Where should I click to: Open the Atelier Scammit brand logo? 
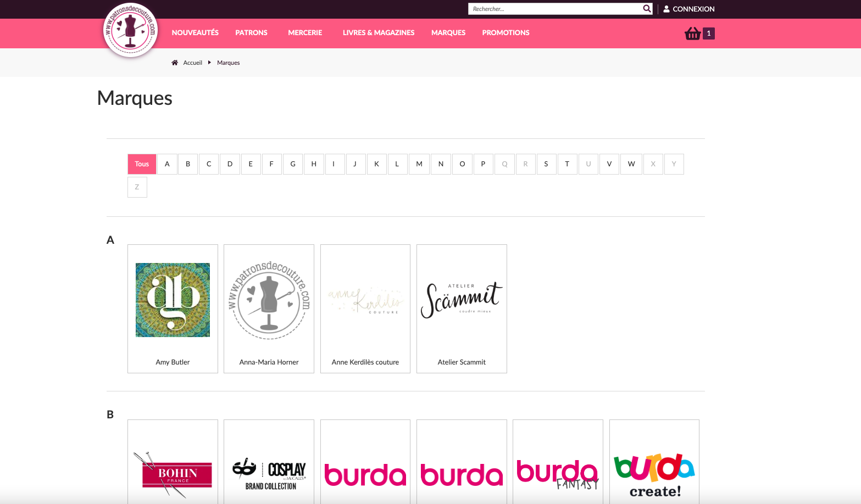[x=462, y=300]
